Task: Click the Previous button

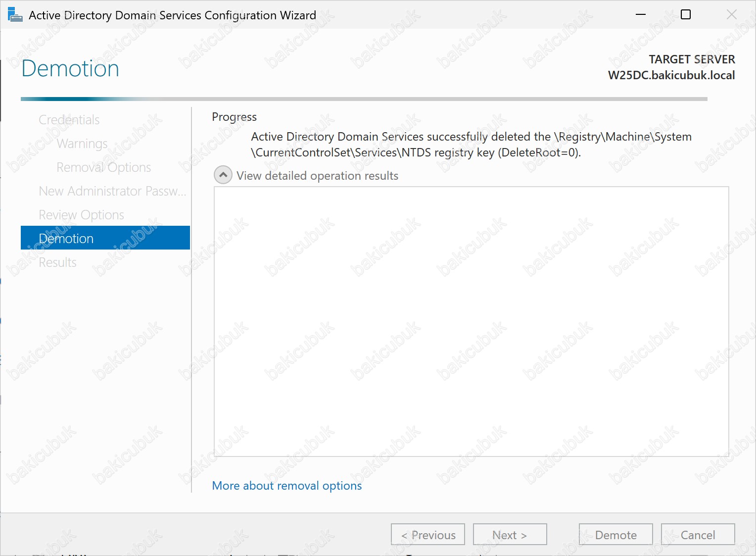Action: (428, 534)
